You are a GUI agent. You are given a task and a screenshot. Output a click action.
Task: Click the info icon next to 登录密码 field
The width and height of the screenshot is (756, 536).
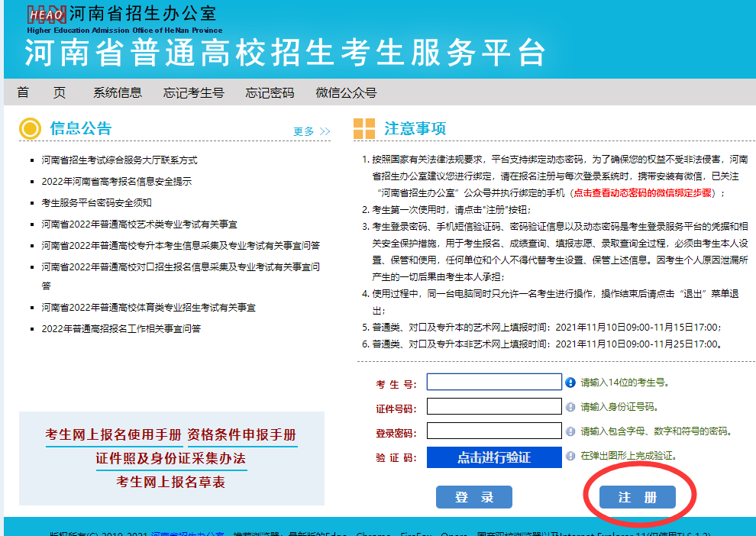tap(570, 431)
